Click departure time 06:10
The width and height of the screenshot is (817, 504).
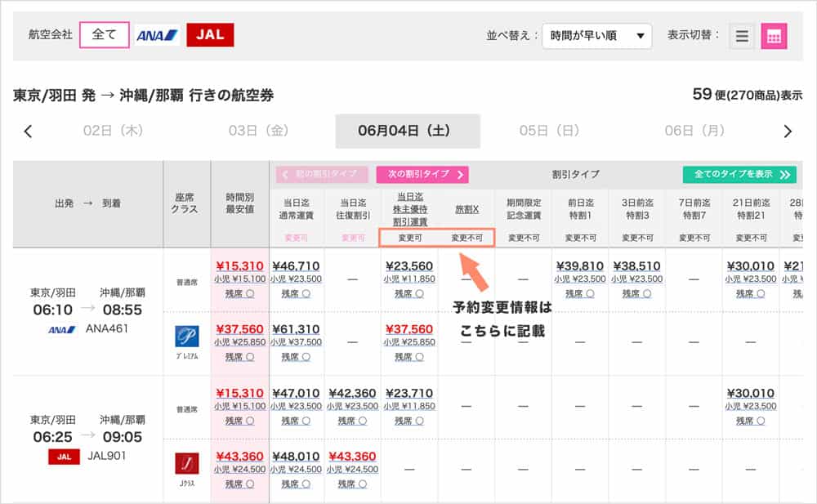52,310
